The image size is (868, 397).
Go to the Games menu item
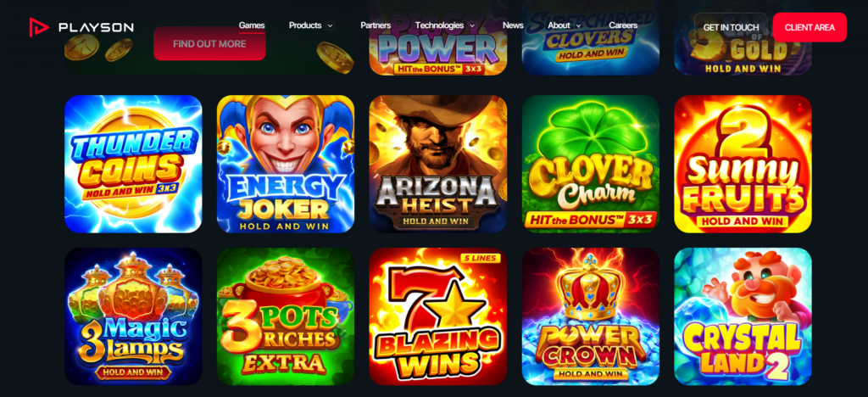coord(251,25)
